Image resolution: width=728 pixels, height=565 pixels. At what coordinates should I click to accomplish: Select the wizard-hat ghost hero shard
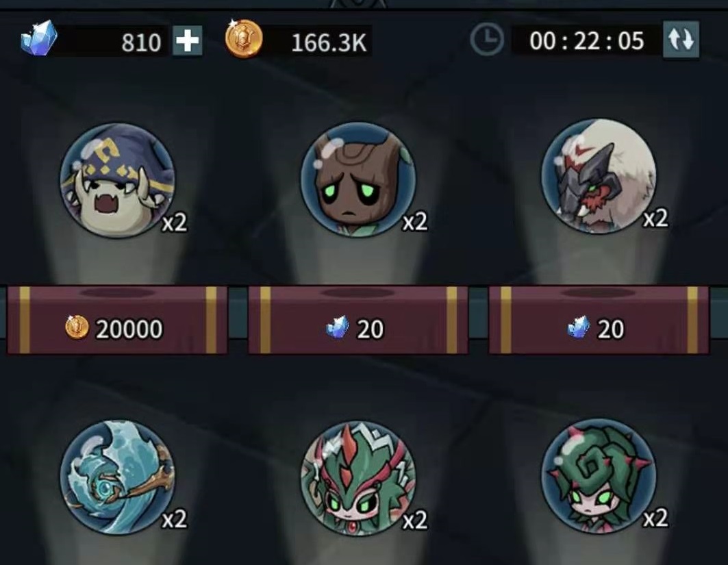(x=118, y=179)
